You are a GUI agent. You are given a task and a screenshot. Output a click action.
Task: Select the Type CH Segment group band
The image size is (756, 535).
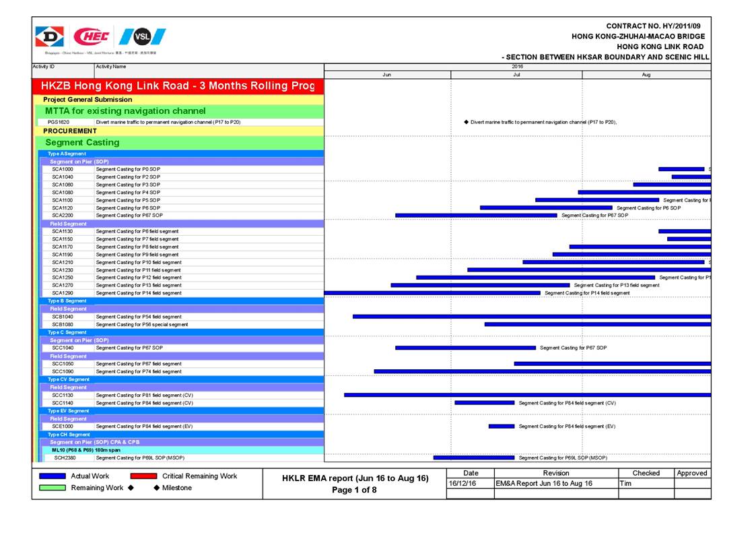coord(181,435)
